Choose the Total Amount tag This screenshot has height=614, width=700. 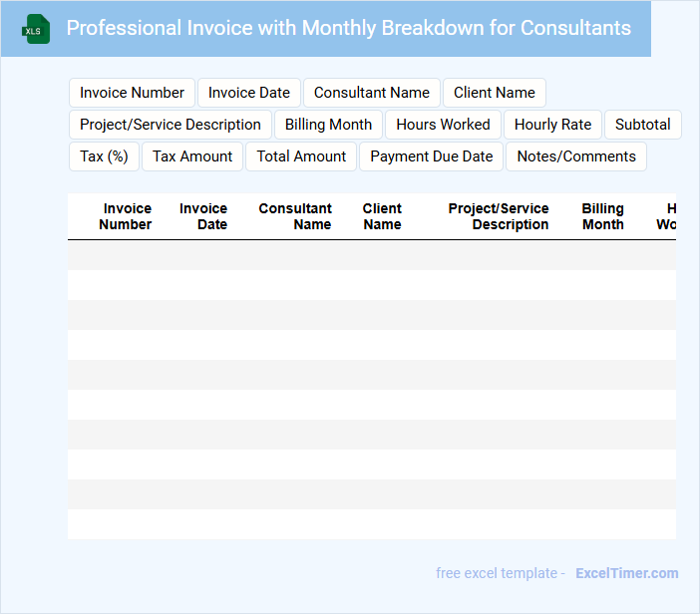pyautogui.click(x=301, y=156)
